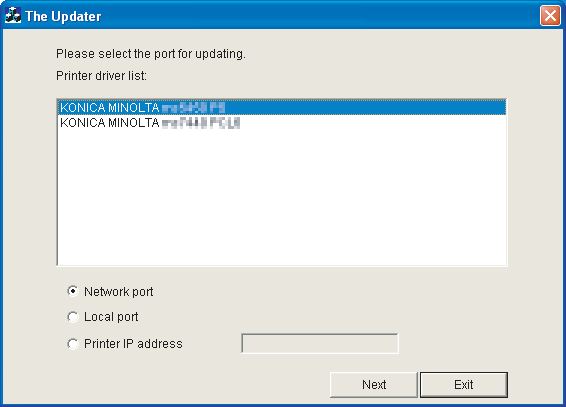The height and width of the screenshot is (407, 566).
Task: Click the Exit button
Action: [464, 385]
